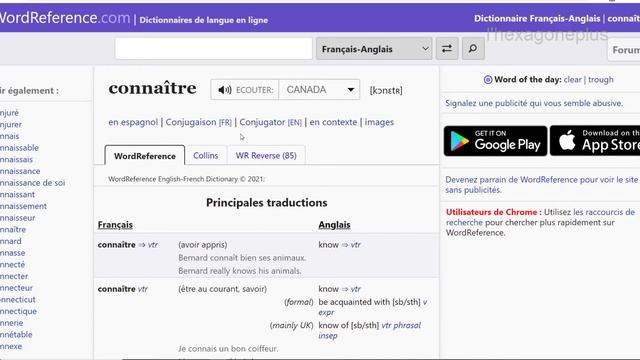Click the magnifier search button

(473, 49)
